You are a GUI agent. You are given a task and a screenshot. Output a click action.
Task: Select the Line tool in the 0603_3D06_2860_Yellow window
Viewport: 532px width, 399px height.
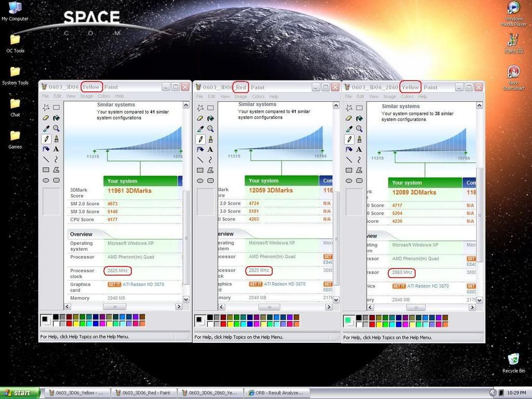[x=349, y=160]
